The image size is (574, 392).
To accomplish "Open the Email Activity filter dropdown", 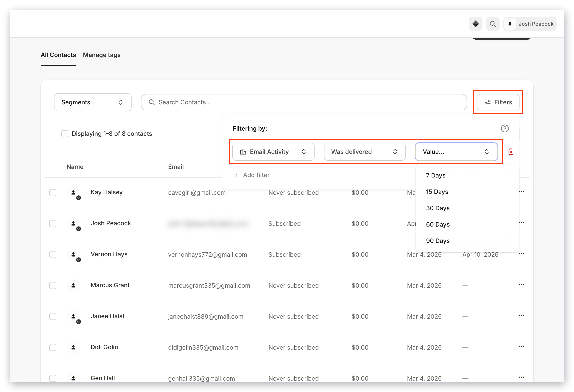I will (x=273, y=151).
